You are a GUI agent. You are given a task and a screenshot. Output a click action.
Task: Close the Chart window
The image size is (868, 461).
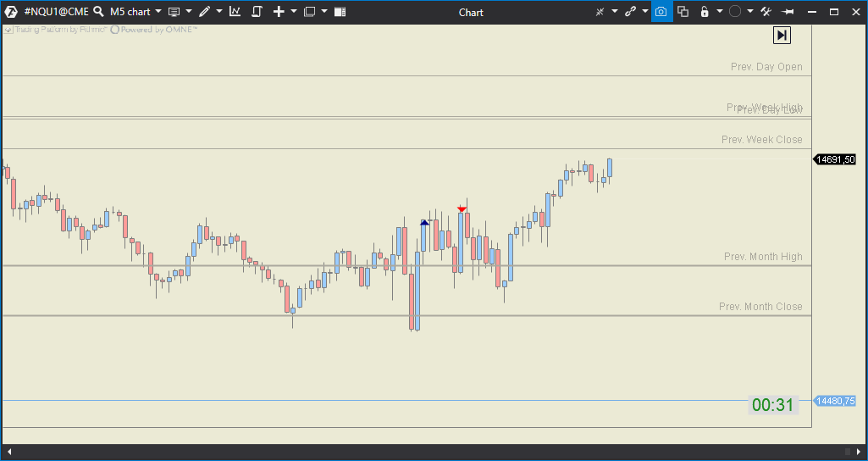coord(855,12)
